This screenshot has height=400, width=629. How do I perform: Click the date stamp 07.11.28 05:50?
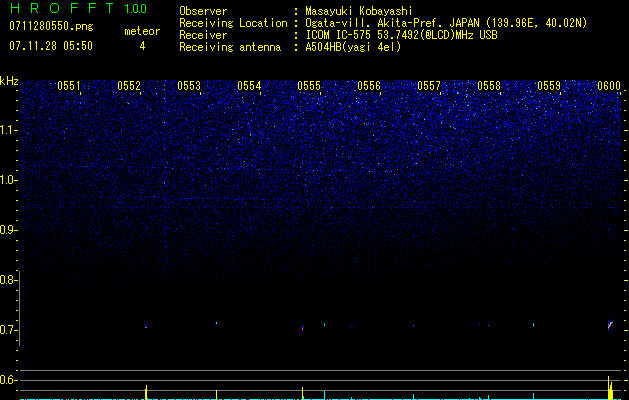click(51, 46)
